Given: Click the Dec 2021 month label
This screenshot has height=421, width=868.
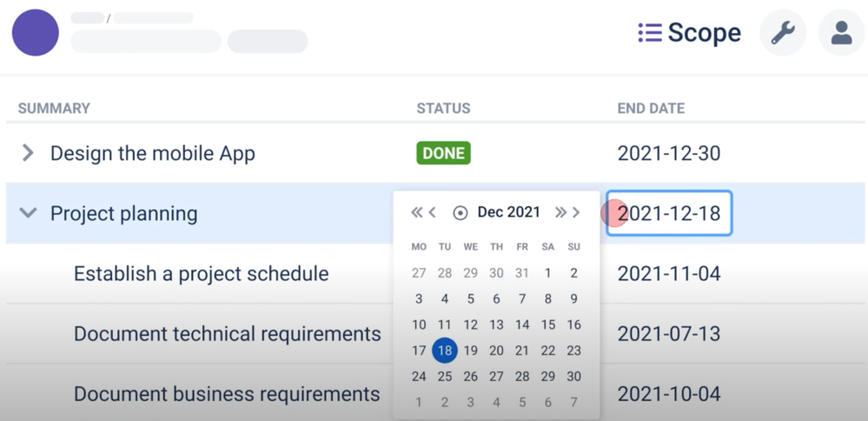Looking at the screenshot, I should pyautogui.click(x=509, y=212).
